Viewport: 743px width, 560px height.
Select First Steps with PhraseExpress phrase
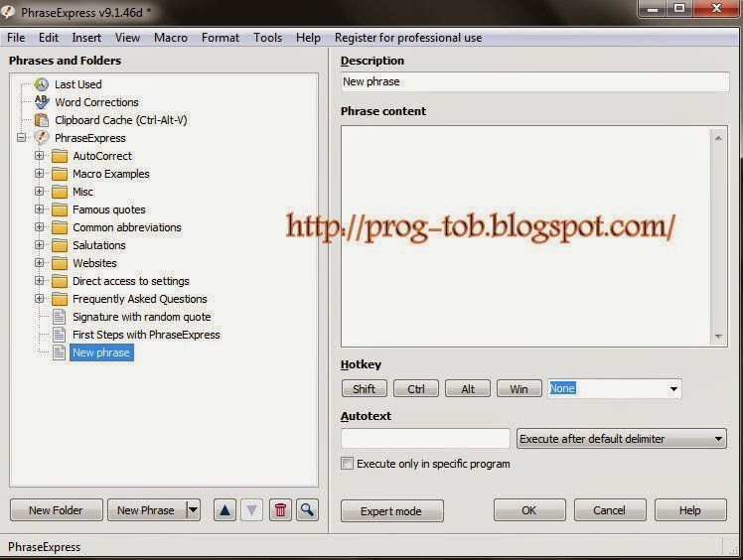(146, 335)
